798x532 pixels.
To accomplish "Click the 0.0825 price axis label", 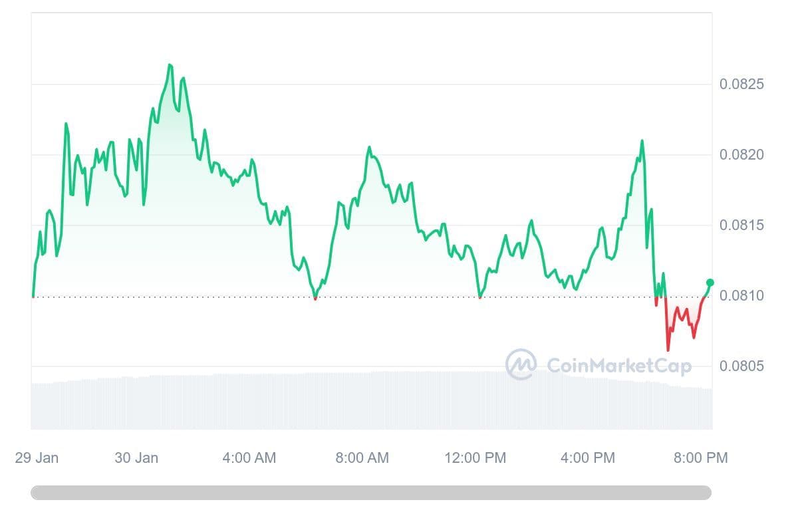I will pos(741,84).
